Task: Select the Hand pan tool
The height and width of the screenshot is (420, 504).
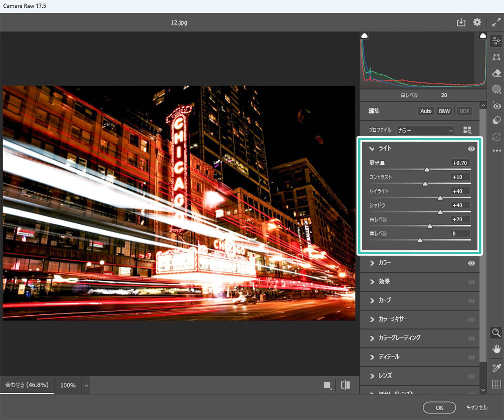Action: 497,349
